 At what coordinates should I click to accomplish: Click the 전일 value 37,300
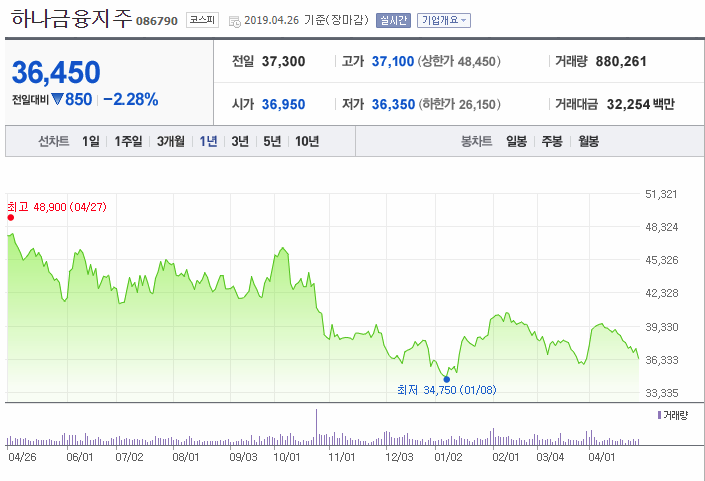[283, 61]
